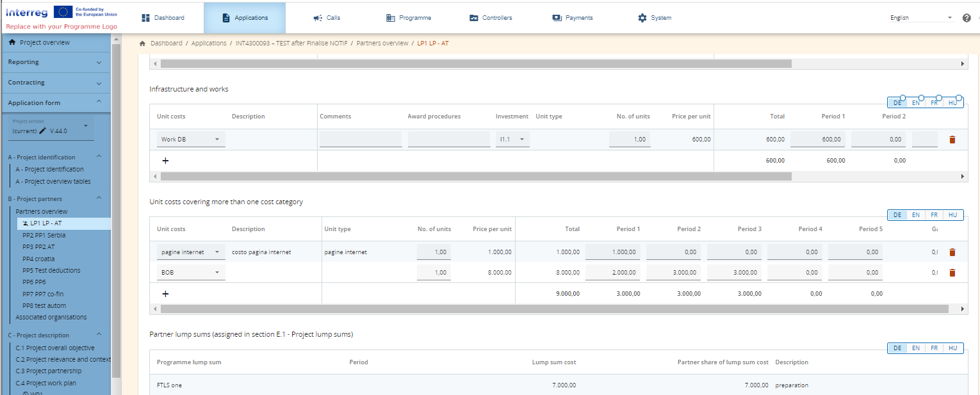
Task: Select PP2 PP1 Serbia partner
Action: coord(44,235)
